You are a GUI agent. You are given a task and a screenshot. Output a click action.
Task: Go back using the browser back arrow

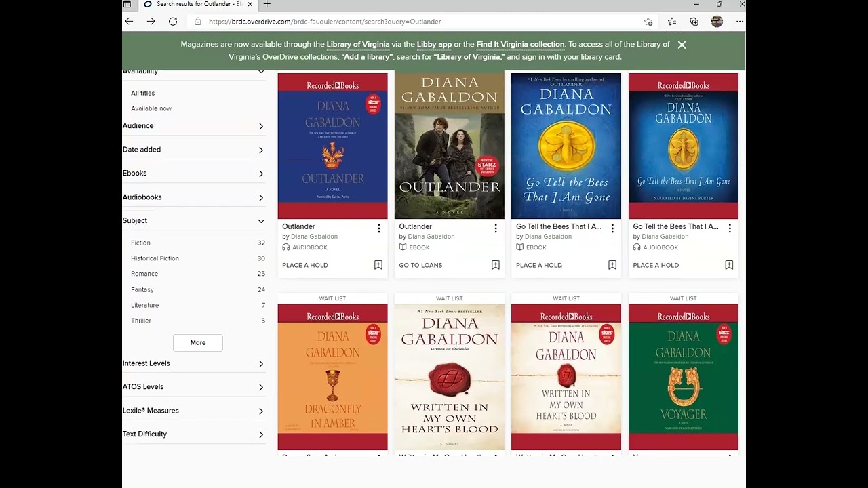pyautogui.click(x=129, y=22)
